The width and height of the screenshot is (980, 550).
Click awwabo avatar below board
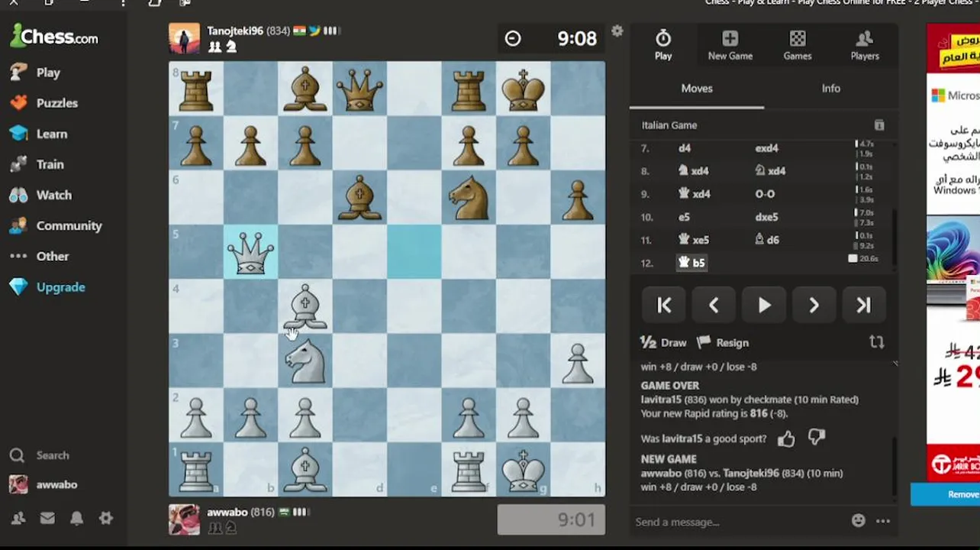click(184, 519)
